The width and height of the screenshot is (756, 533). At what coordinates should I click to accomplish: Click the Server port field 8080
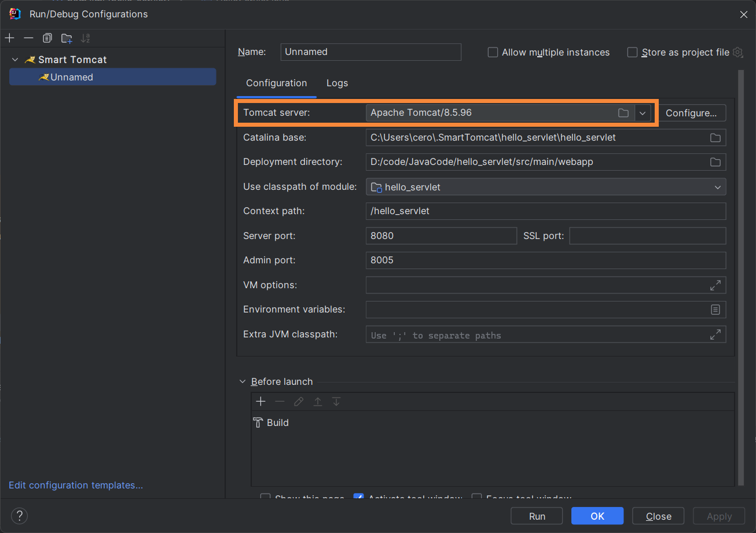[441, 236]
